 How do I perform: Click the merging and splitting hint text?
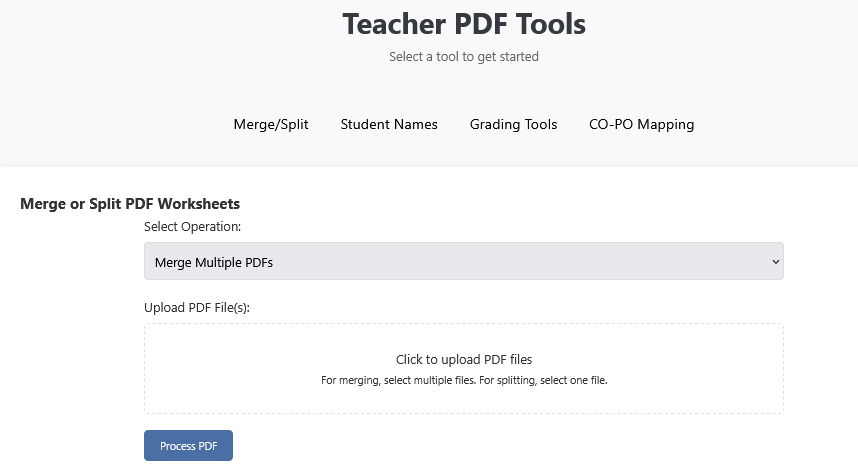click(464, 380)
